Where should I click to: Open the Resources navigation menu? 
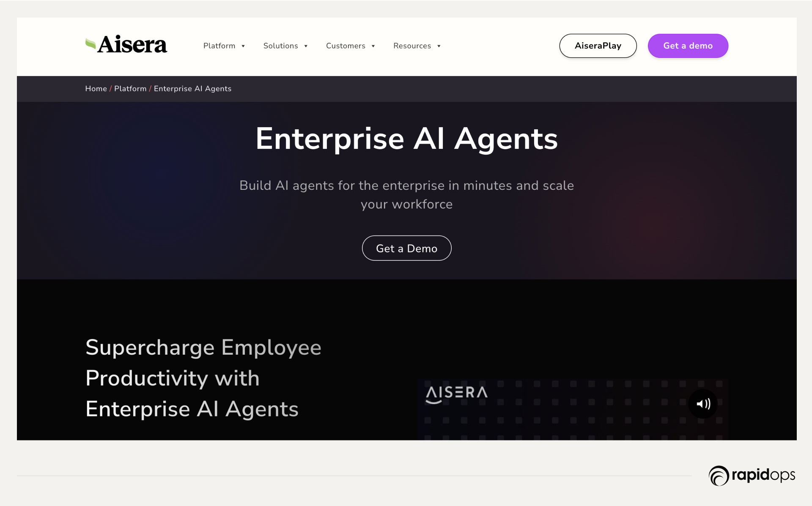412,46
